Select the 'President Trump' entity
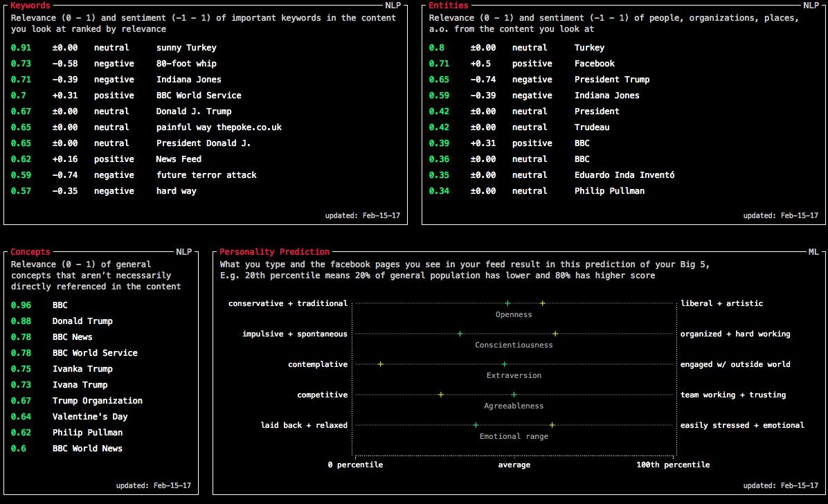This screenshot has height=504, width=828. [x=612, y=79]
